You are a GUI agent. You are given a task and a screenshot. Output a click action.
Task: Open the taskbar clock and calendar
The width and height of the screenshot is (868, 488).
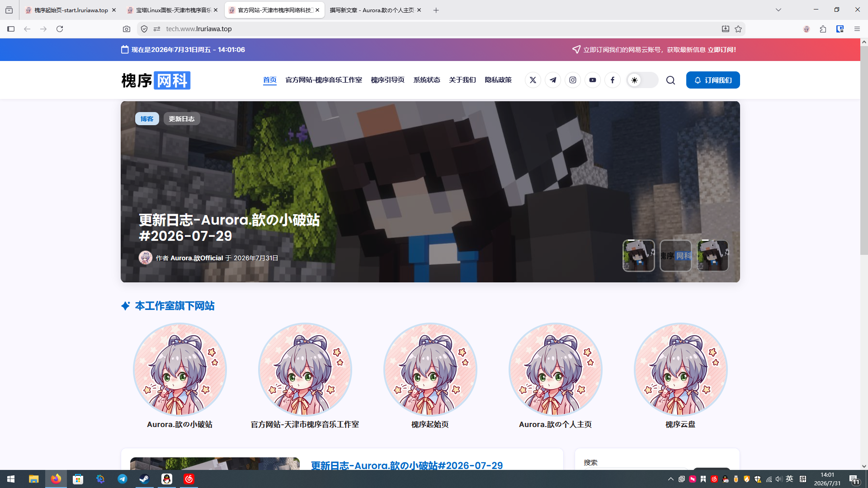pos(827,479)
